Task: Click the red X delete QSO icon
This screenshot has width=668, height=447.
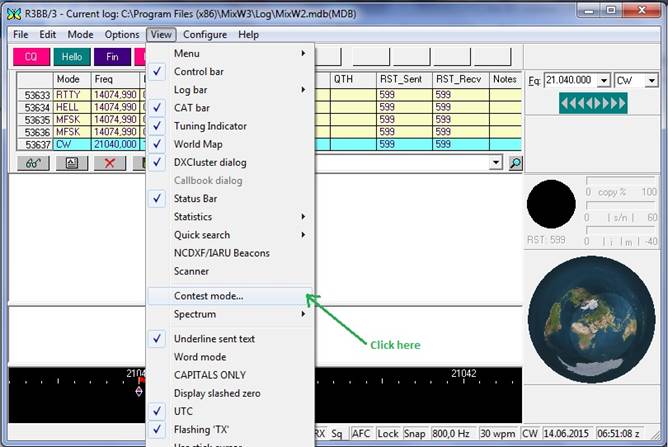Action: point(109,163)
